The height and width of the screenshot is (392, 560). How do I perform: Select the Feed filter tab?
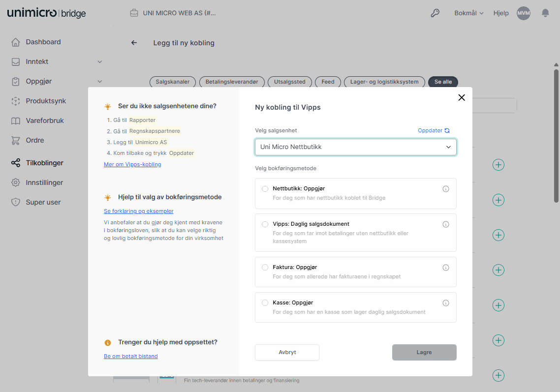click(328, 82)
